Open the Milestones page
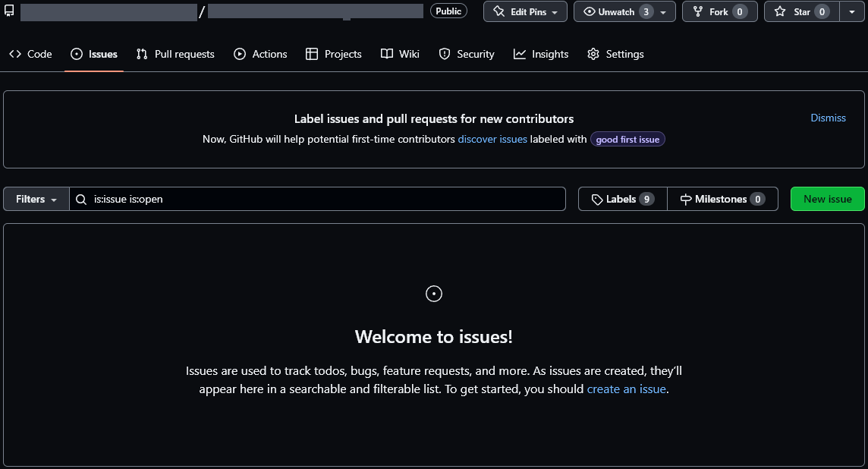 click(722, 199)
